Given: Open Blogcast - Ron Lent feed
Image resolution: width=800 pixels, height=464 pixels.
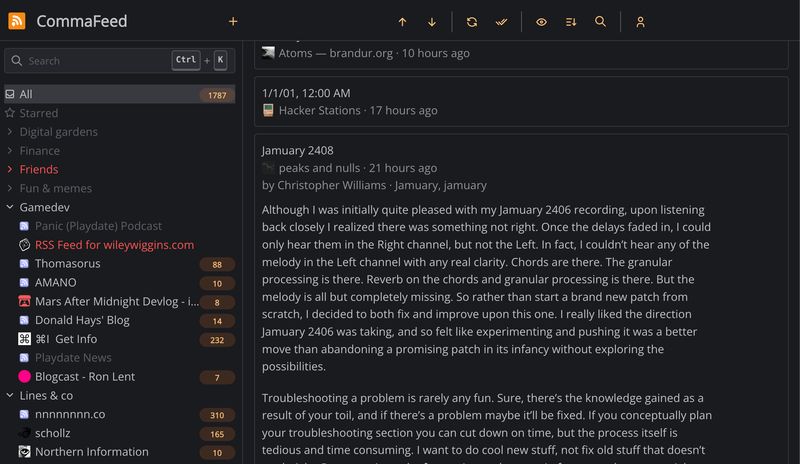Looking at the screenshot, I should (85, 376).
